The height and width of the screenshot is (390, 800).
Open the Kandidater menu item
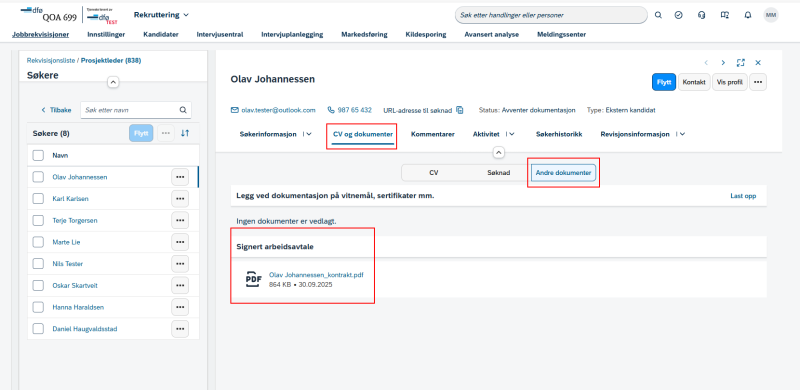161,35
